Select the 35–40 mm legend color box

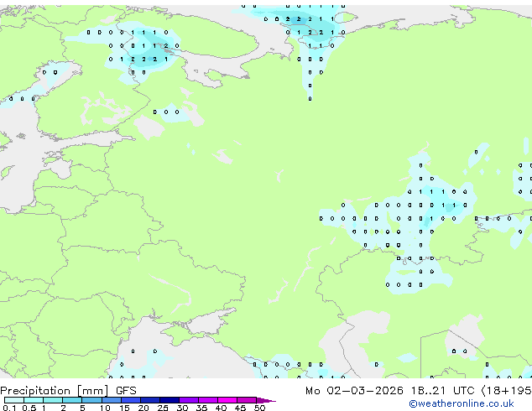208,400
